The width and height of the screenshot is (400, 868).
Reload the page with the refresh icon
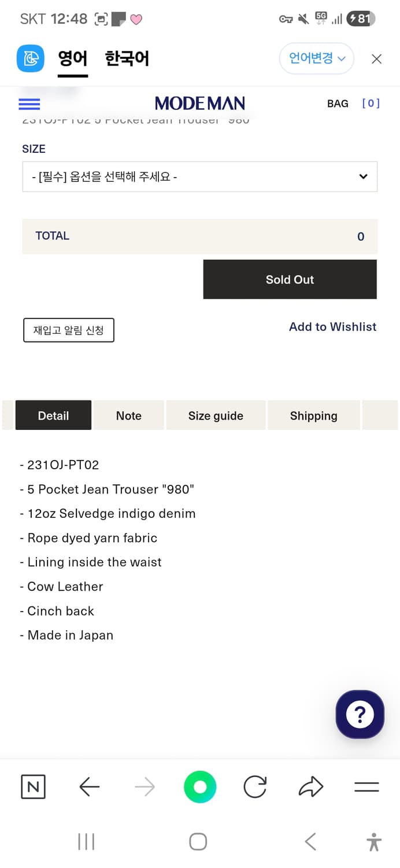pyautogui.click(x=255, y=787)
